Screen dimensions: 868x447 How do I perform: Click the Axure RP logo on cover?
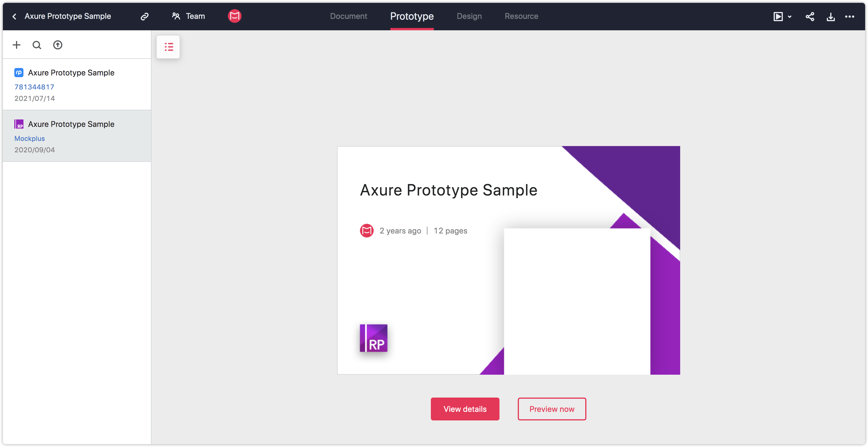[374, 338]
